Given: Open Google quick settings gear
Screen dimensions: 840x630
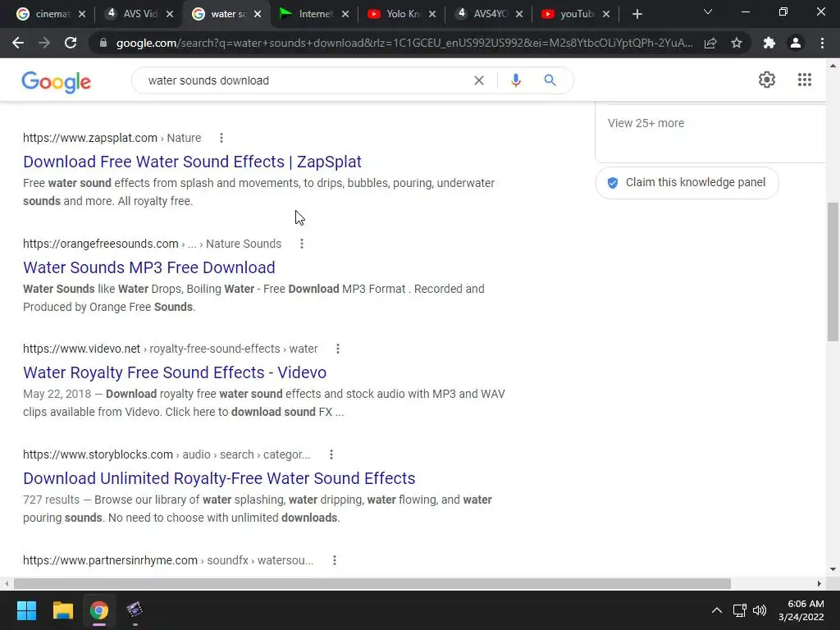Looking at the screenshot, I should (x=767, y=80).
